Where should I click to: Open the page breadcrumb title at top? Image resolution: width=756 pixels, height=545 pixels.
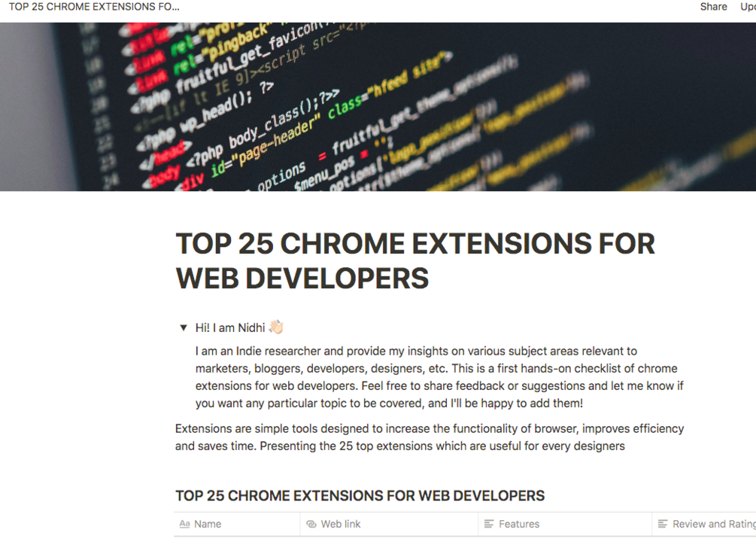point(94,7)
